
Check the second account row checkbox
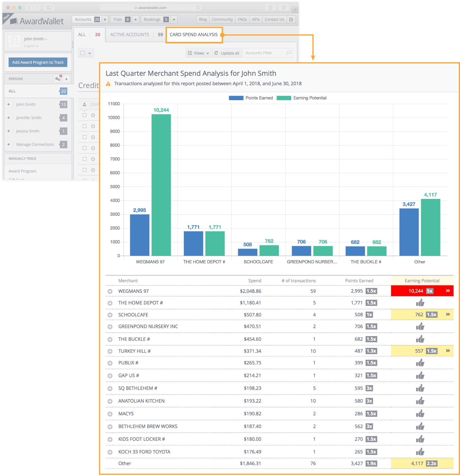click(x=84, y=126)
